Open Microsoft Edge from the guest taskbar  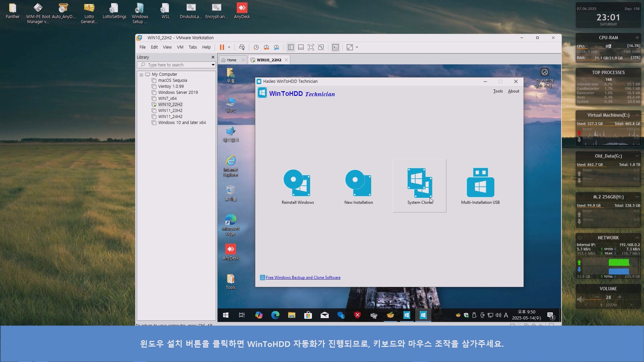(x=275, y=315)
